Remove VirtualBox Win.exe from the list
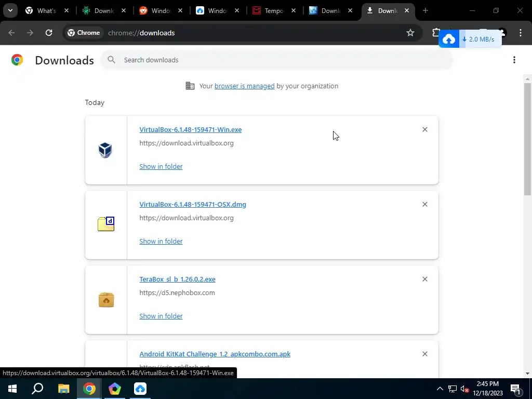The width and height of the screenshot is (532, 399). click(425, 129)
